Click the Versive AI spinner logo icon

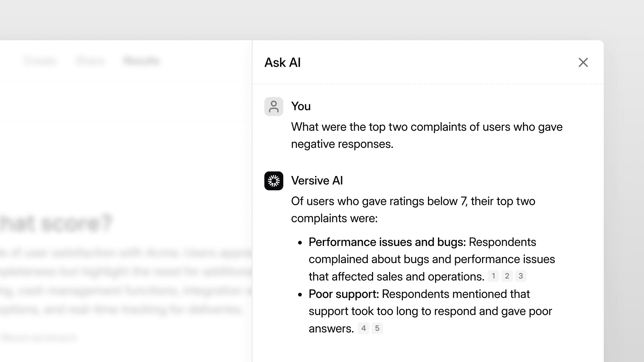click(274, 180)
